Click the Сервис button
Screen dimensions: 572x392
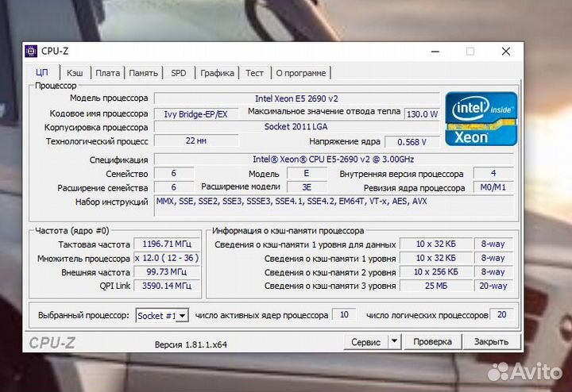[365, 342]
